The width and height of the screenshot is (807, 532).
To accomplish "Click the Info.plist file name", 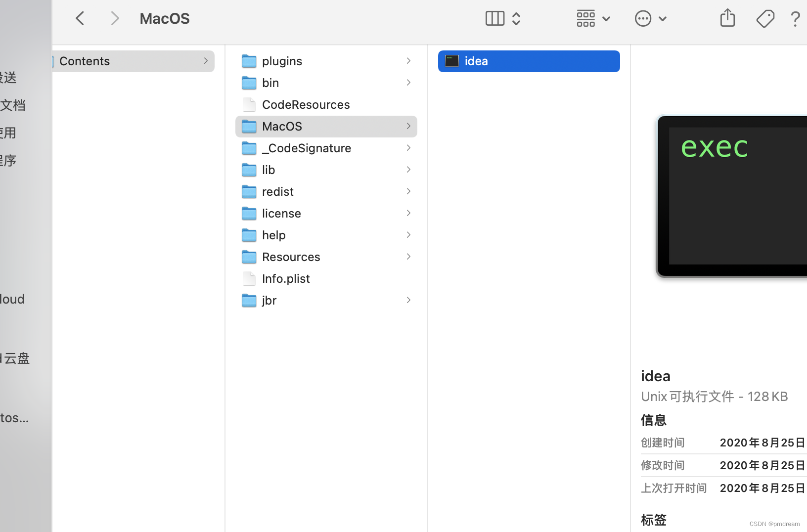I will [x=286, y=278].
